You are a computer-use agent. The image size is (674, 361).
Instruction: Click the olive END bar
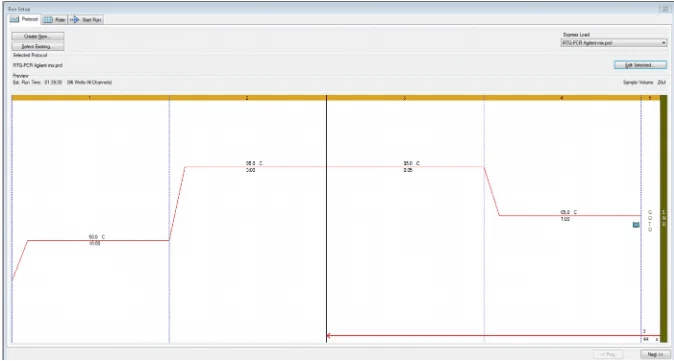point(663,218)
